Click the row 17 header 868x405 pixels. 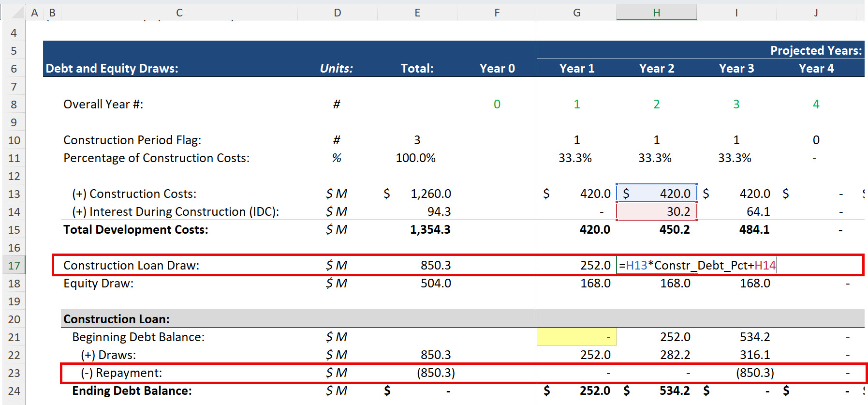[x=14, y=265]
